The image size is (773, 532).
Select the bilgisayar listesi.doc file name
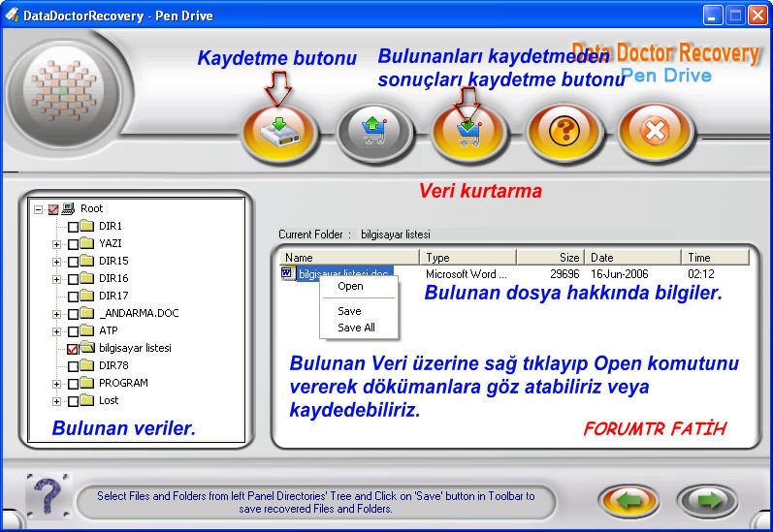click(x=345, y=273)
